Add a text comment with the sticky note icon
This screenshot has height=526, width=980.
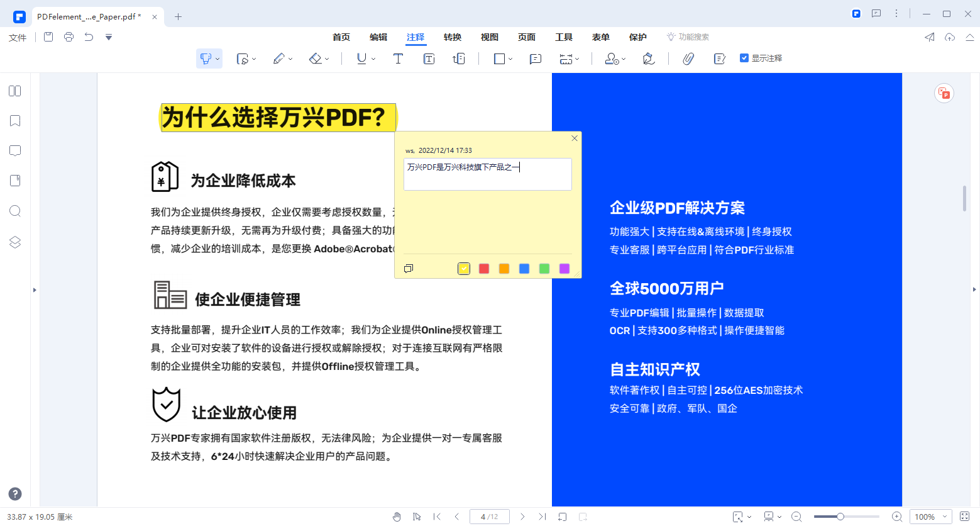[535, 59]
